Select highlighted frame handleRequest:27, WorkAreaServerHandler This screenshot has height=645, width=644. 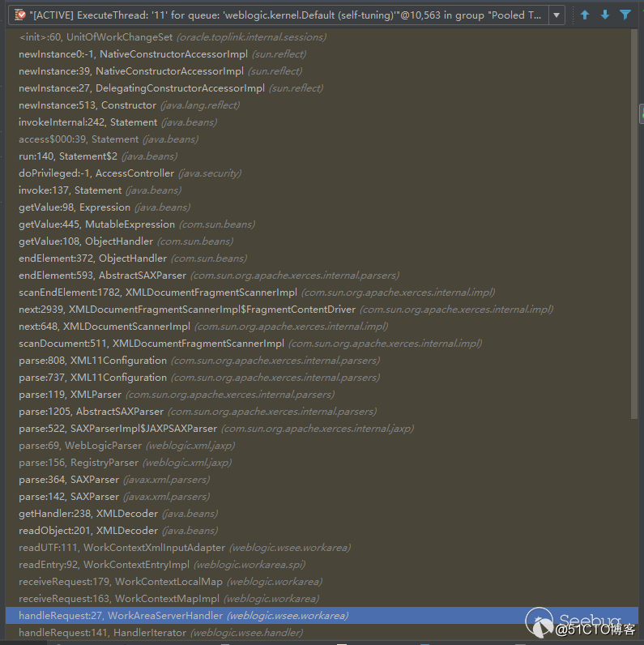click(322, 616)
